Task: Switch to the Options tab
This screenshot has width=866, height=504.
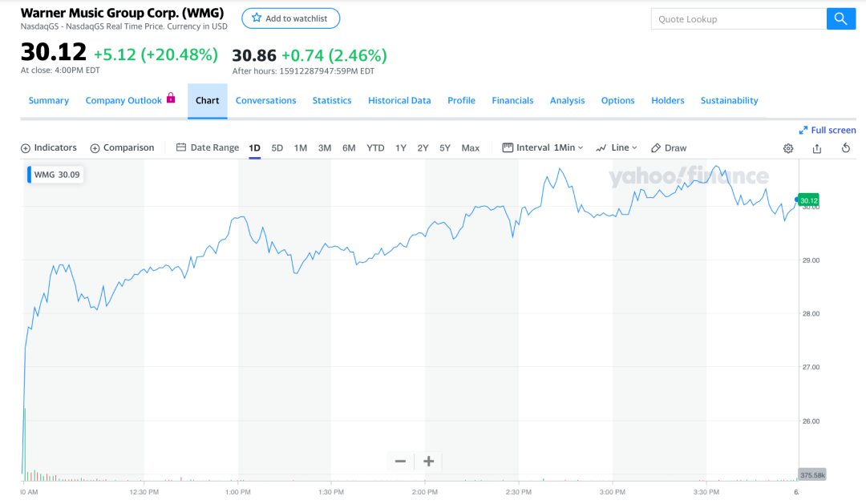Action: pos(617,100)
